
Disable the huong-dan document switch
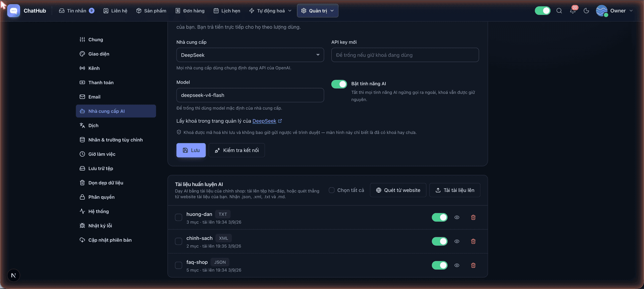coord(440,218)
